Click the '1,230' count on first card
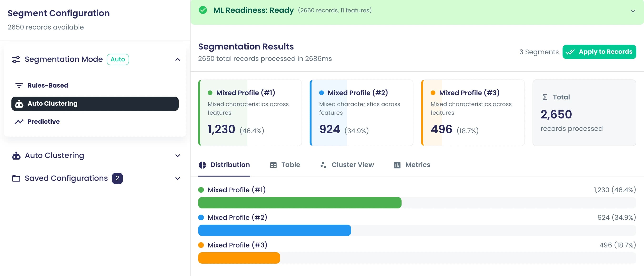The width and height of the screenshot is (644, 276). (x=221, y=129)
